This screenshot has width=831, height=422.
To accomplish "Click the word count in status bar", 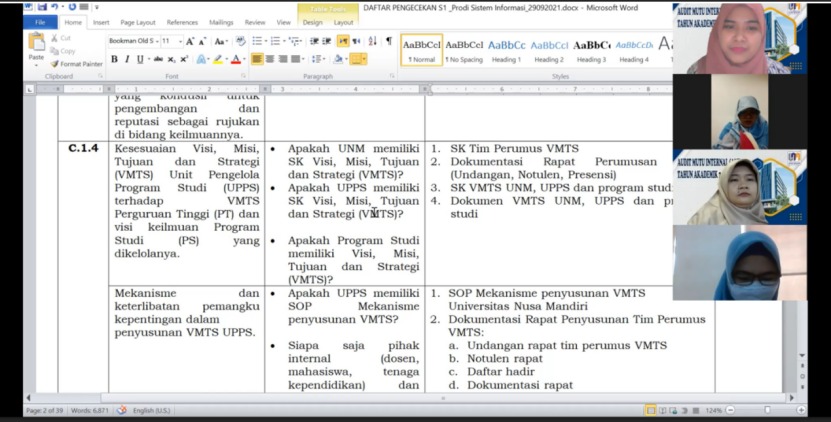I will [x=91, y=410].
